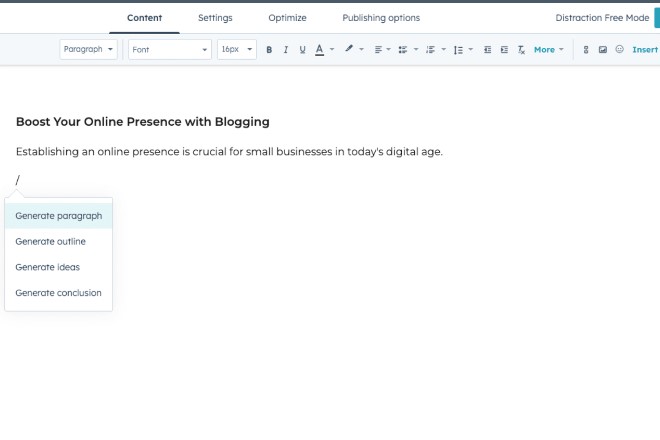This screenshot has height=440, width=660.
Task: Select the highlight color marker icon
Action: tap(349, 50)
